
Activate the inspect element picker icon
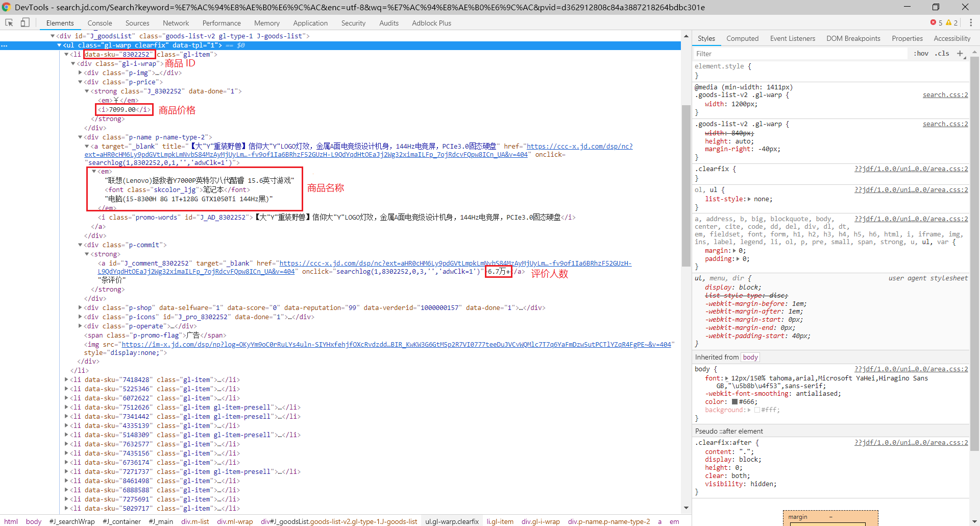tap(9, 22)
